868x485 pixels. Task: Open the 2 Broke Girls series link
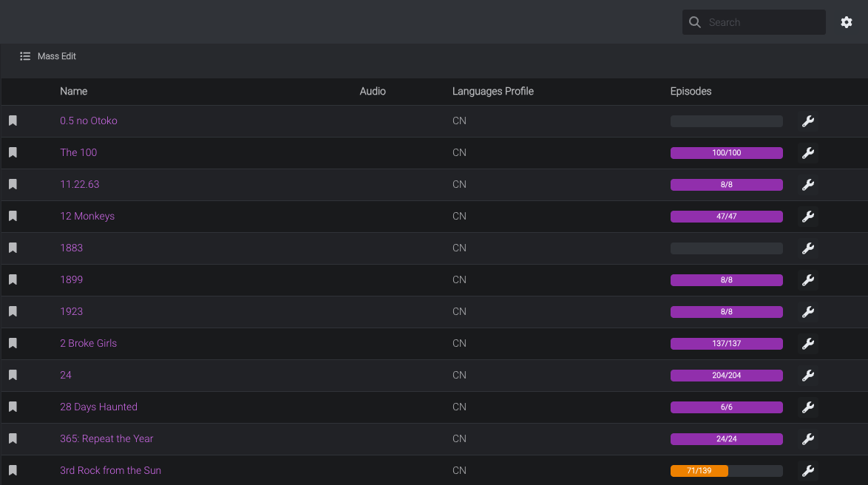click(x=88, y=343)
